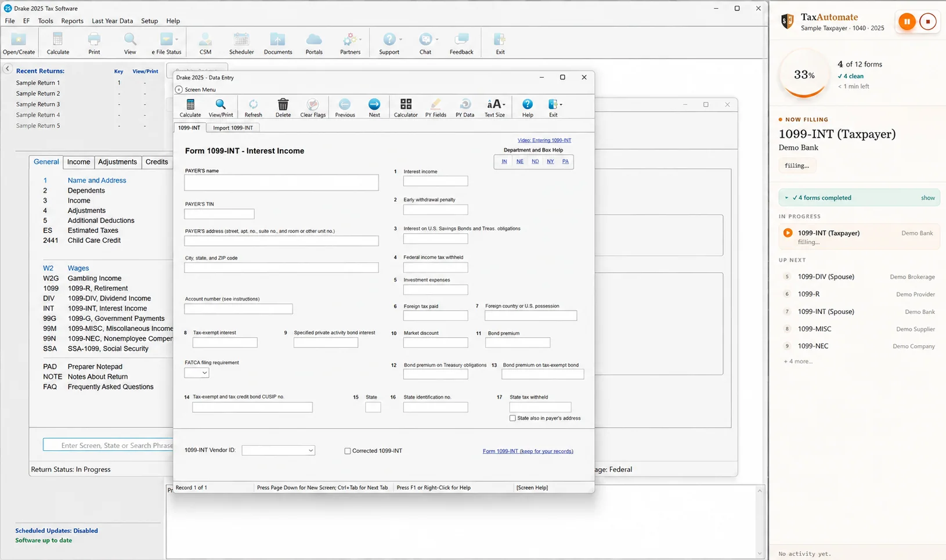Open the Support help tool
946x560 pixels.
(389, 44)
